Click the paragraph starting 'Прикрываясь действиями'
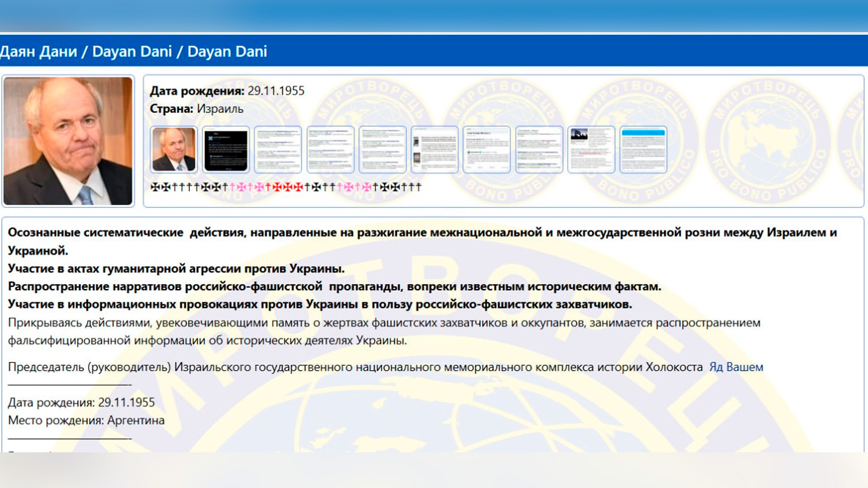This screenshot has height=488, width=868. [x=384, y=332]
